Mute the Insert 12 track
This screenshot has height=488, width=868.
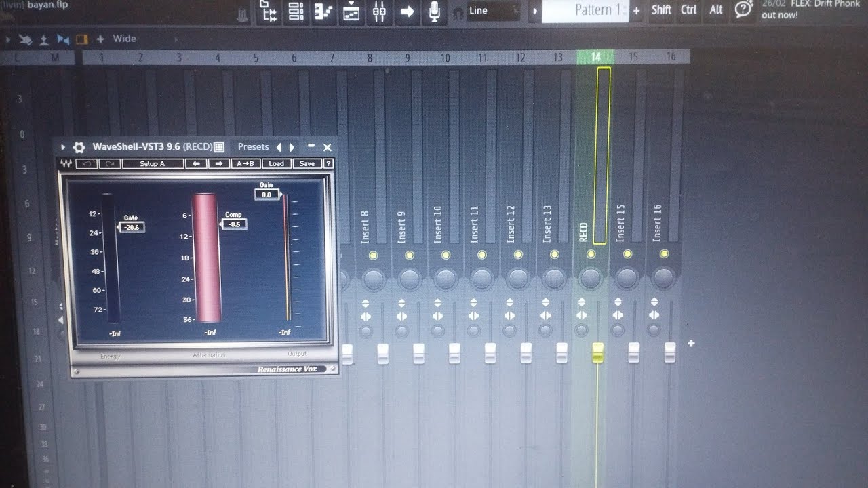pyautogui.click(x=518, y=255)
